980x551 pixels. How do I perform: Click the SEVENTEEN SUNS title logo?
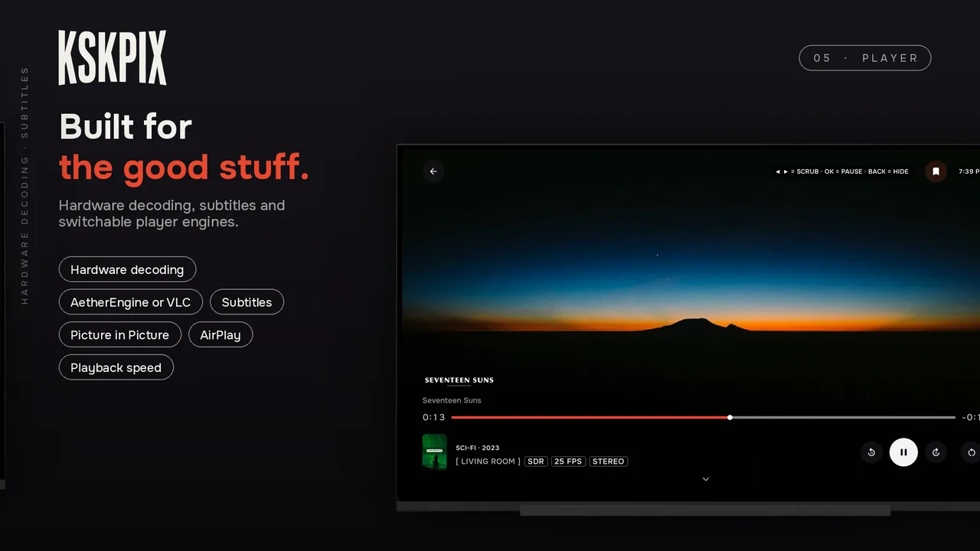(459, 380)
